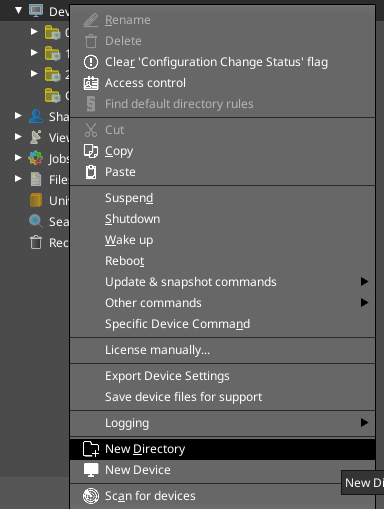Click the disabled Cut entry
The image size is (384, 509).
(222, 130)
